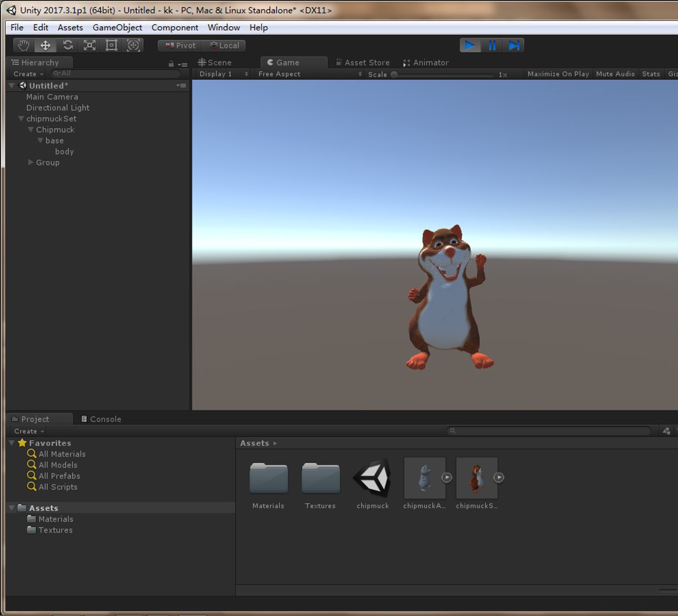678x616 pixels.
Task: Select the Textures folder thumbnail
Action: click(320, 477)
